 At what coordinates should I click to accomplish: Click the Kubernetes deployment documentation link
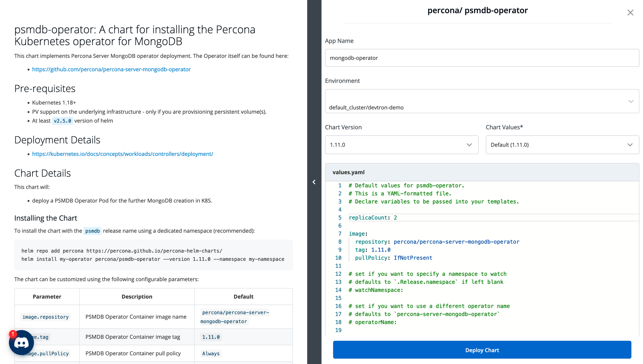[123, 154]
